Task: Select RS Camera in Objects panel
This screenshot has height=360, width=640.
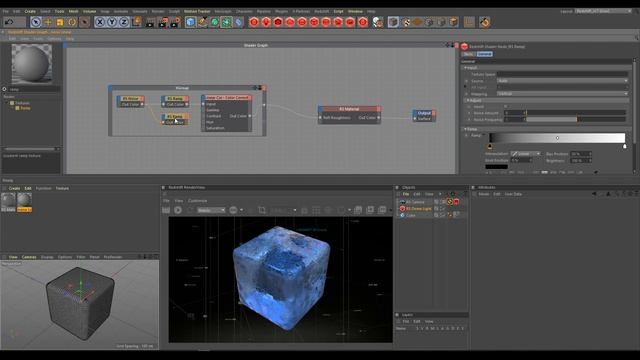Action: pyautogui.click(x=415, y=202)
